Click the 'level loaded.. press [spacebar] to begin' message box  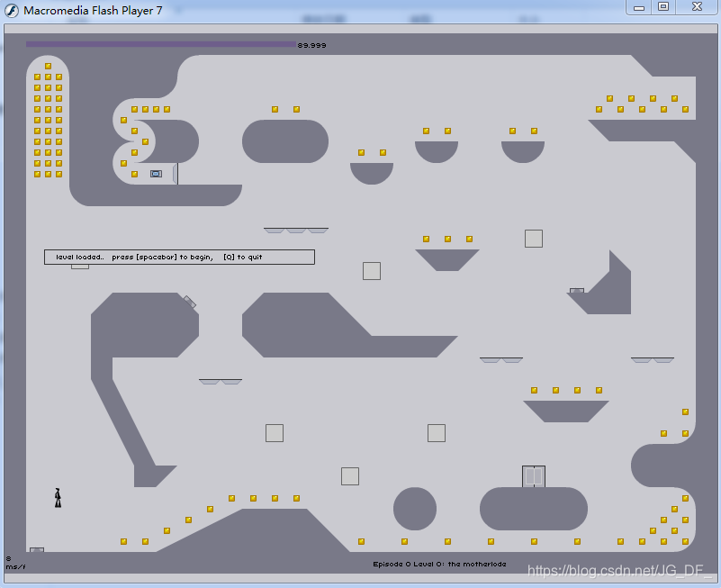click(179, 257)
